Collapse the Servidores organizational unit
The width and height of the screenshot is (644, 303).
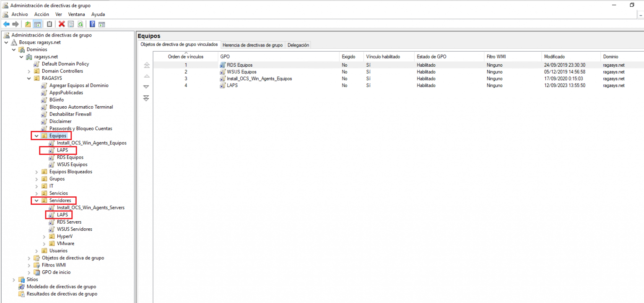[36, 200]
